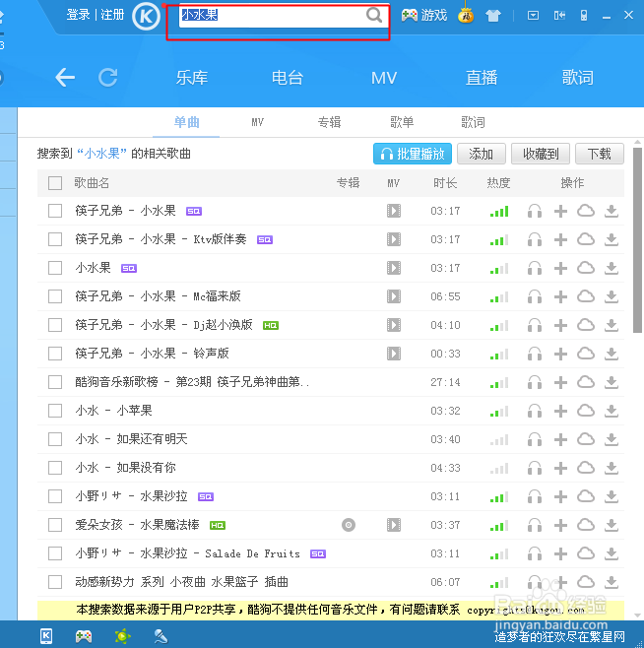
Task: Switch to mini mode icon
Action: pos(559,16)
